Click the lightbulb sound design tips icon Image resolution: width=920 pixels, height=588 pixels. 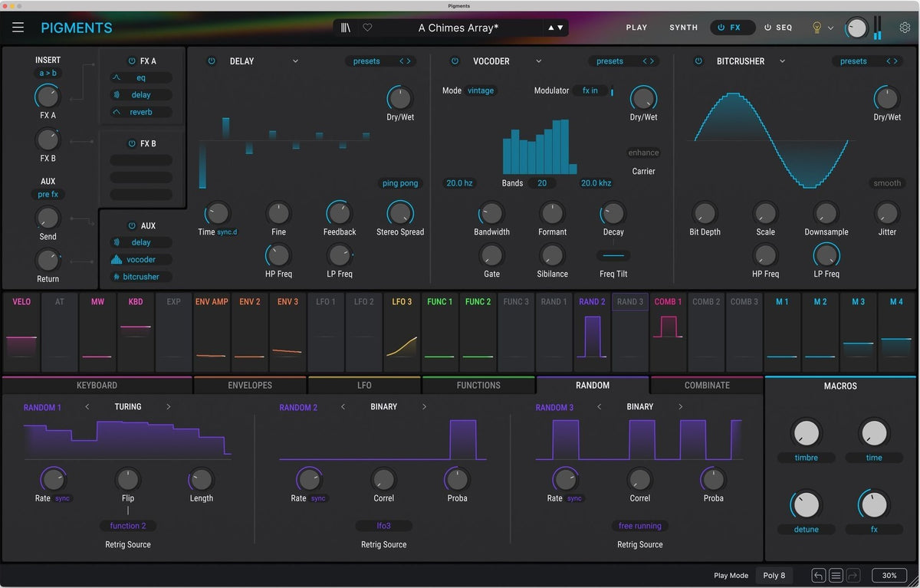tap(816, 28)
